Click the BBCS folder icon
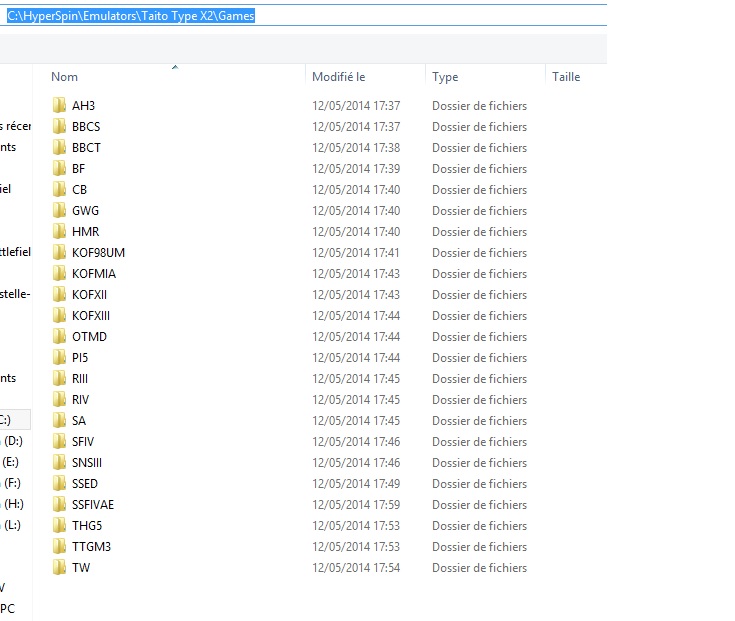This screenshot has width=735, height=621. click(x=59, y=127)
